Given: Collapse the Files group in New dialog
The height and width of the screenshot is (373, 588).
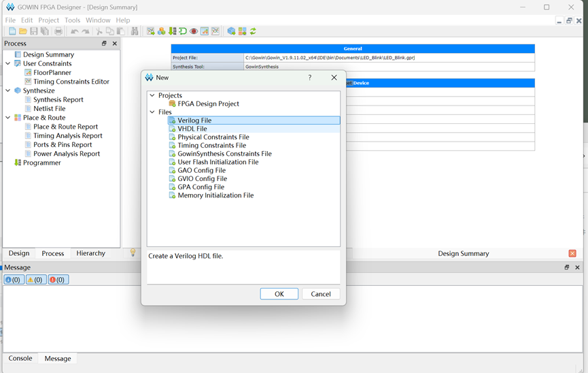Looking at the screenshot, I should click(x=152, y=112).
